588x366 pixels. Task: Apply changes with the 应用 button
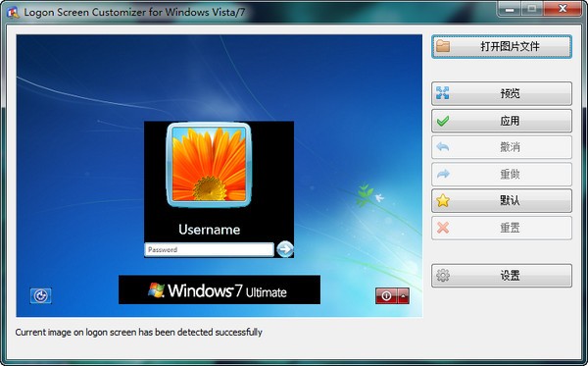tap(502, 121)
